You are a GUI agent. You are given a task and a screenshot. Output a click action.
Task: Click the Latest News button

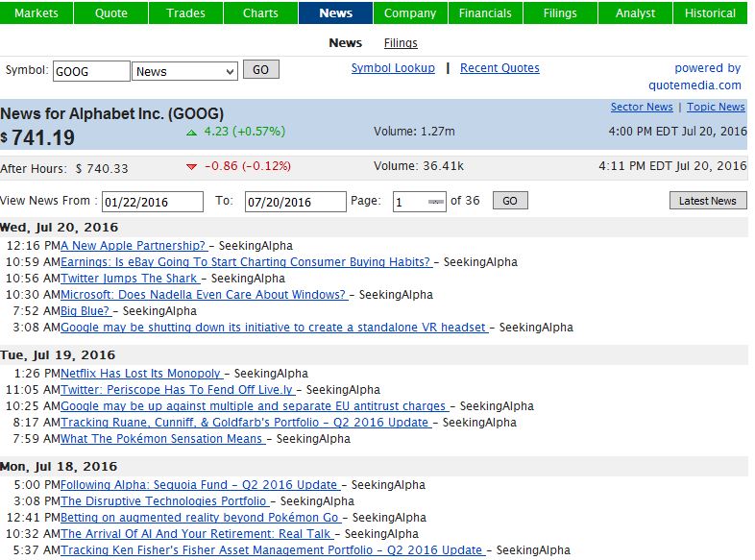click(708, 201)
